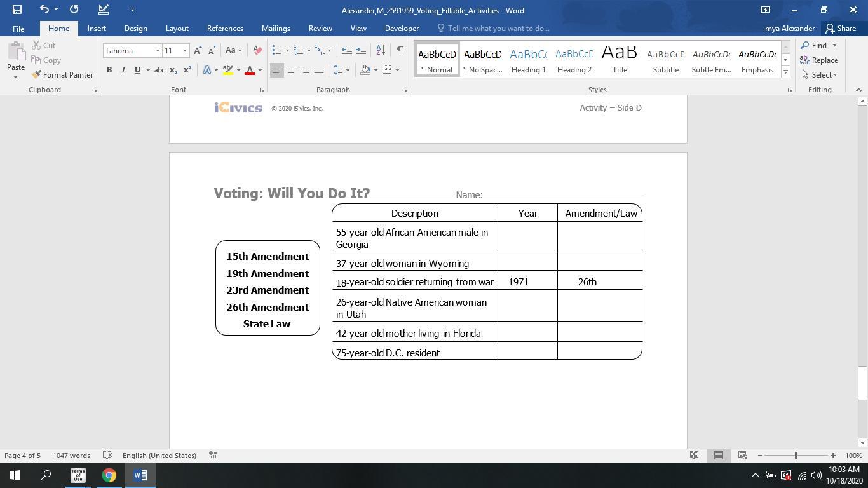This screenshot has width=868, height=488.
Task: Open the font size dropdown
Action: click(x=185, y=51)
